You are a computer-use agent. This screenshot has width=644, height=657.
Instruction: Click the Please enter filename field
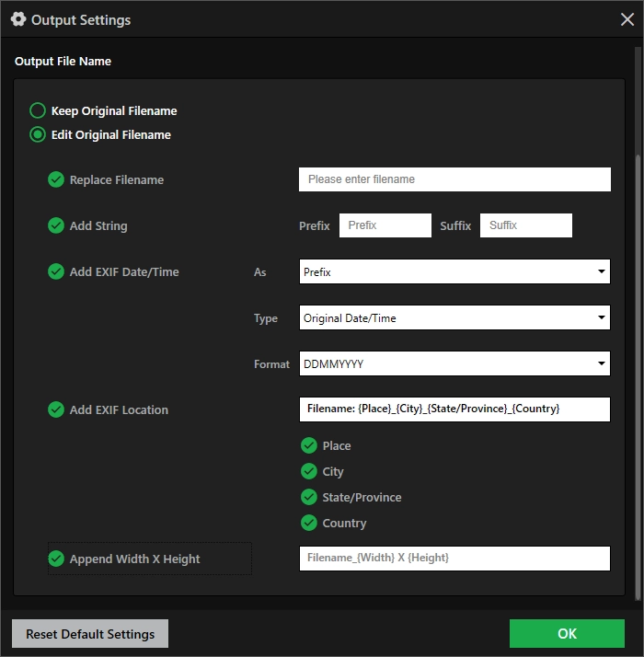coord(454,179)
